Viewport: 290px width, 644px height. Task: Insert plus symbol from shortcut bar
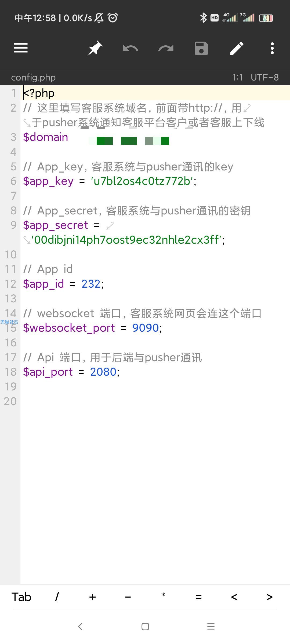click(x=92, y=597)
